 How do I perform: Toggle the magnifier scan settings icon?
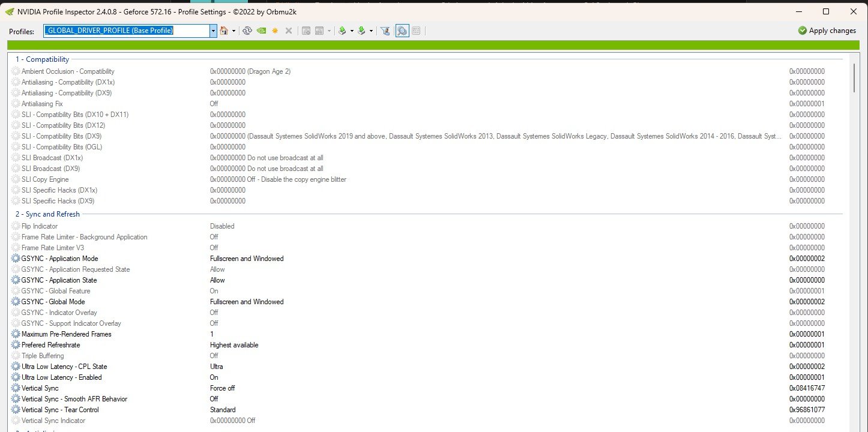coord(402,31)
